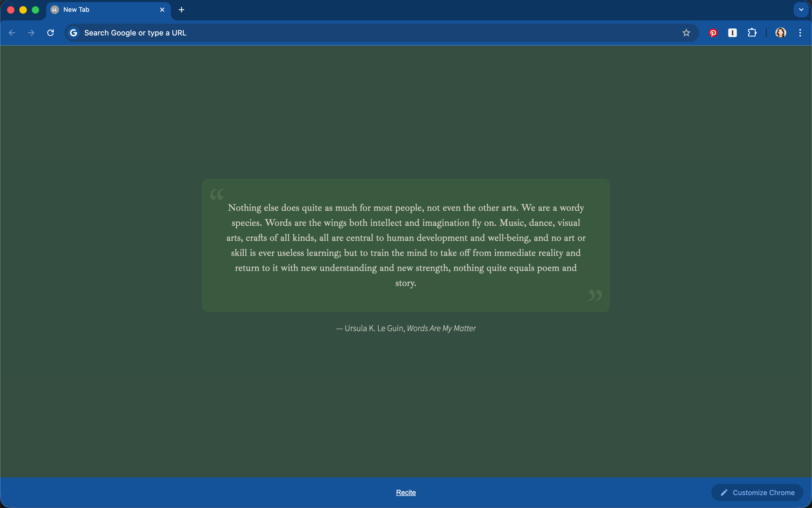Click the Le Guin quote text card
Viewport: 812px width, 508px height.
[x=406, y=245]
